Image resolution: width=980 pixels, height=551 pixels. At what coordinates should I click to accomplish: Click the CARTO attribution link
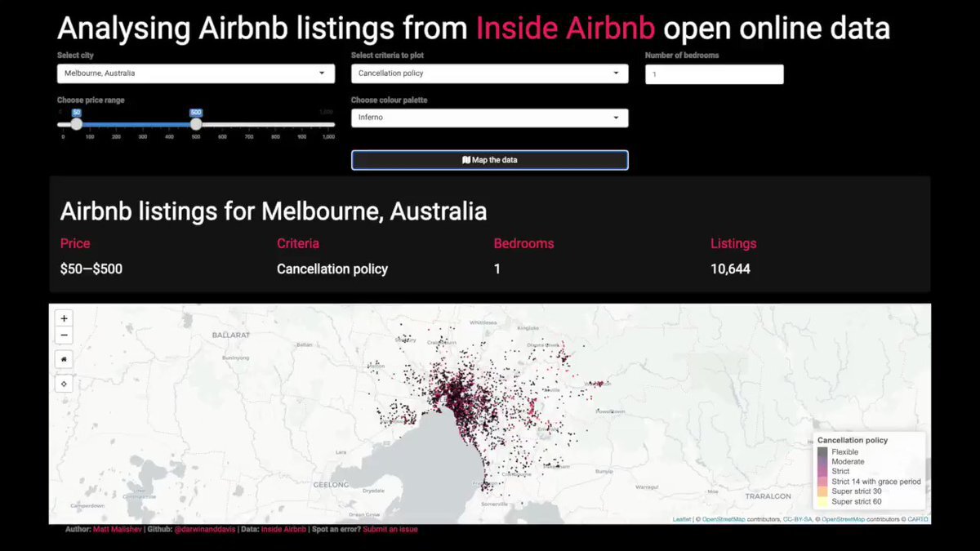point(917,519)
